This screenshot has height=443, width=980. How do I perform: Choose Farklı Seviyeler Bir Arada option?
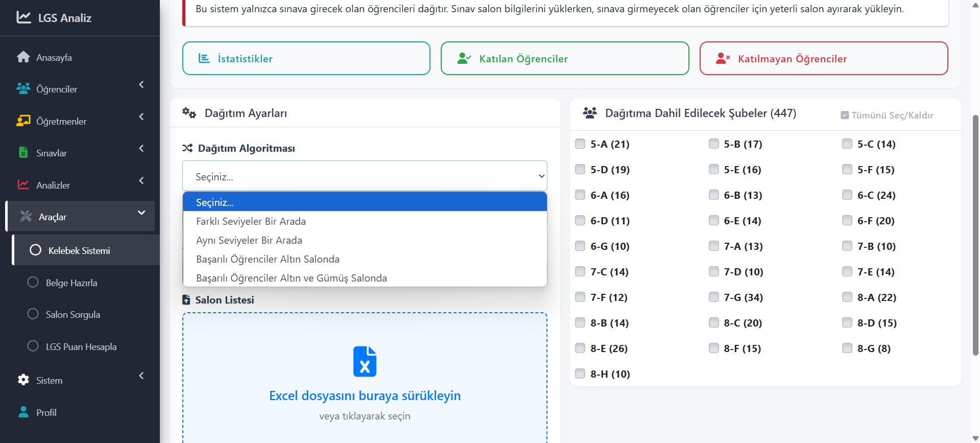click(x=251, y=221)
